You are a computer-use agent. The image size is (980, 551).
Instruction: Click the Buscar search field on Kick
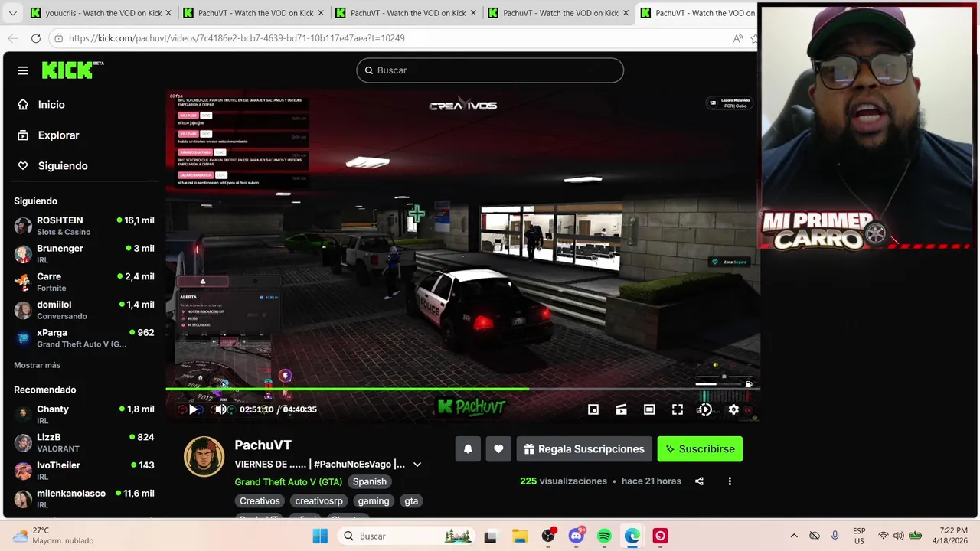[x=490, y=70]
